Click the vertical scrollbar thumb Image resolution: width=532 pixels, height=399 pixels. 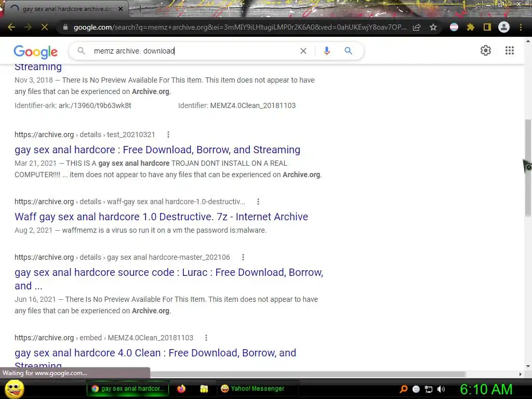[x=528, y=168]
